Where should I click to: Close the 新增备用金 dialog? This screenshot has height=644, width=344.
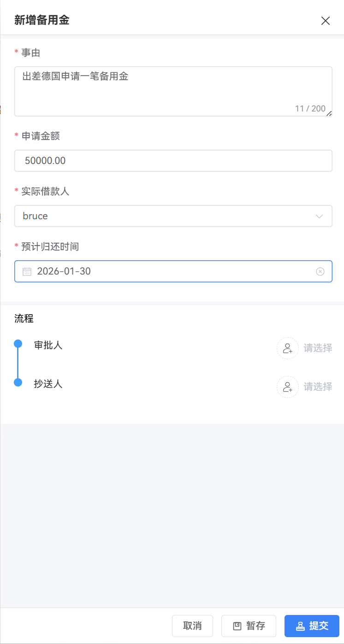point(326,21)
